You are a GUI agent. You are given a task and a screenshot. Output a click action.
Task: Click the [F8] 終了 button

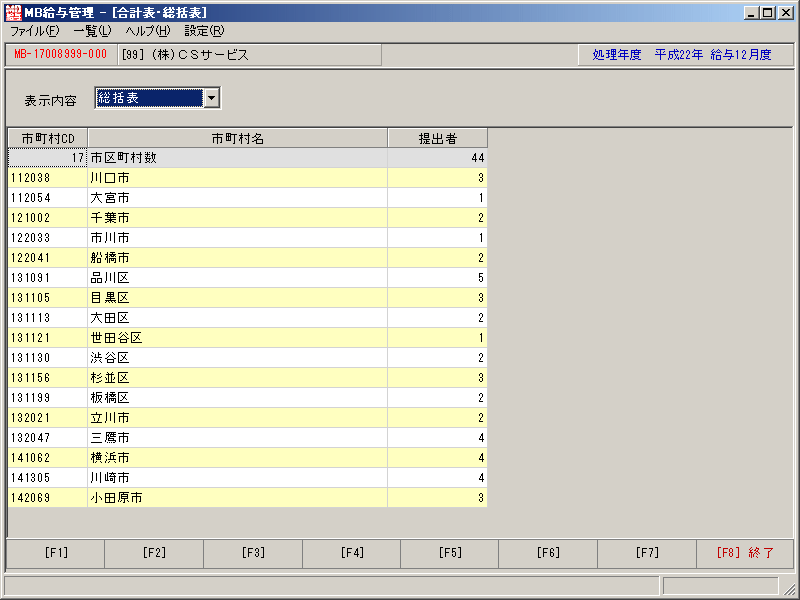point(745,553)
